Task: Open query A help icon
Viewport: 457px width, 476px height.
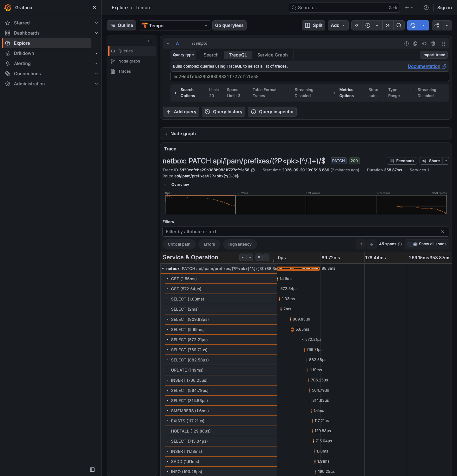Action: pos(407,43)
